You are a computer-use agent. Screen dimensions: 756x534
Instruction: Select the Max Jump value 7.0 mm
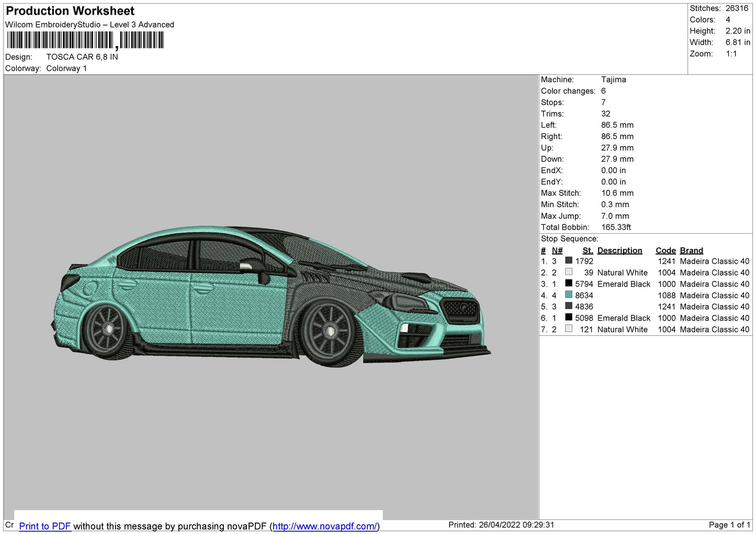[615, 216]
